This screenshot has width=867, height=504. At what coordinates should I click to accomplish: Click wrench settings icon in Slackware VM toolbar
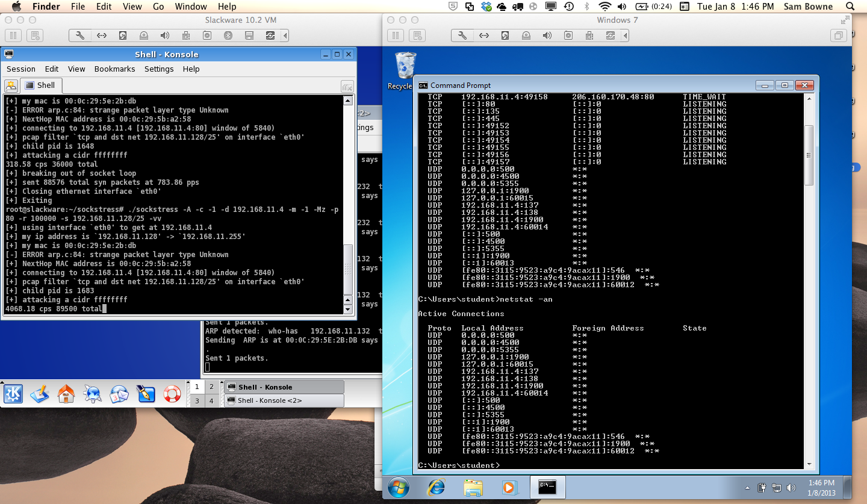pyautogui.click(x=80, y=36)
